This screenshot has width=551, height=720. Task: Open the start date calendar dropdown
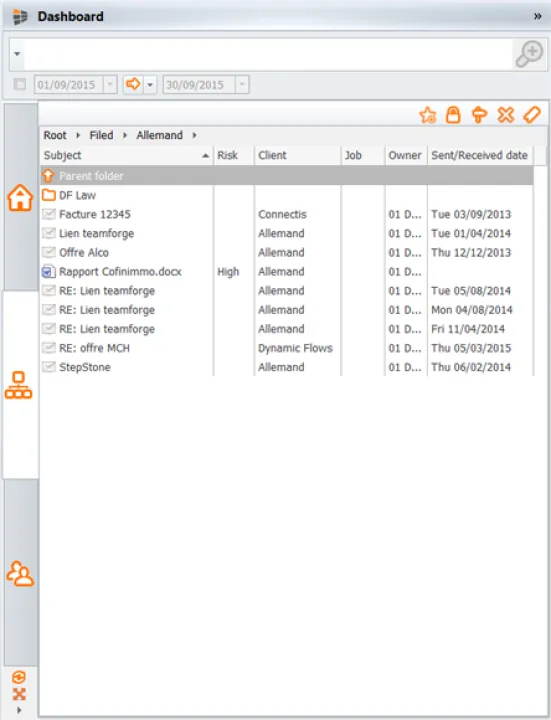(x=110, y=85)
